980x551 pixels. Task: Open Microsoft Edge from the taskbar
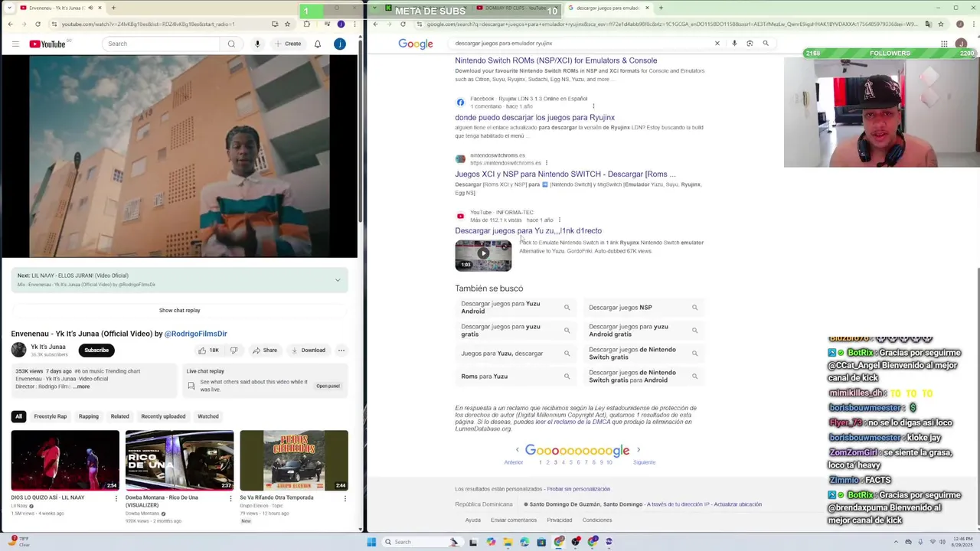[524, 542]
